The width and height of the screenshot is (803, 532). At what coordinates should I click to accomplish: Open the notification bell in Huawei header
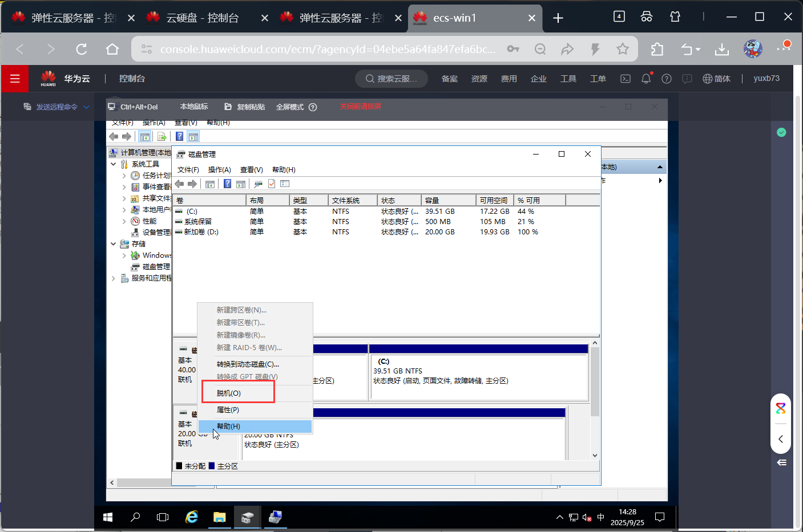(x=646, y=79)
